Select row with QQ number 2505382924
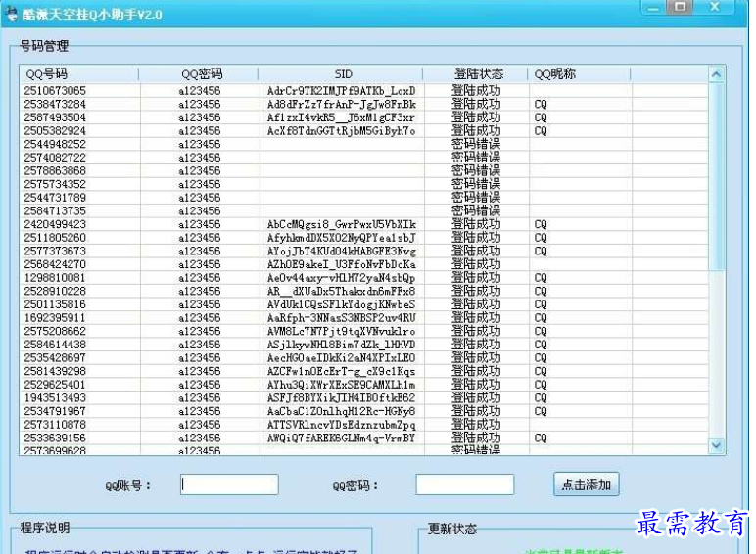The image size is (756, 554). click(364, 131)
